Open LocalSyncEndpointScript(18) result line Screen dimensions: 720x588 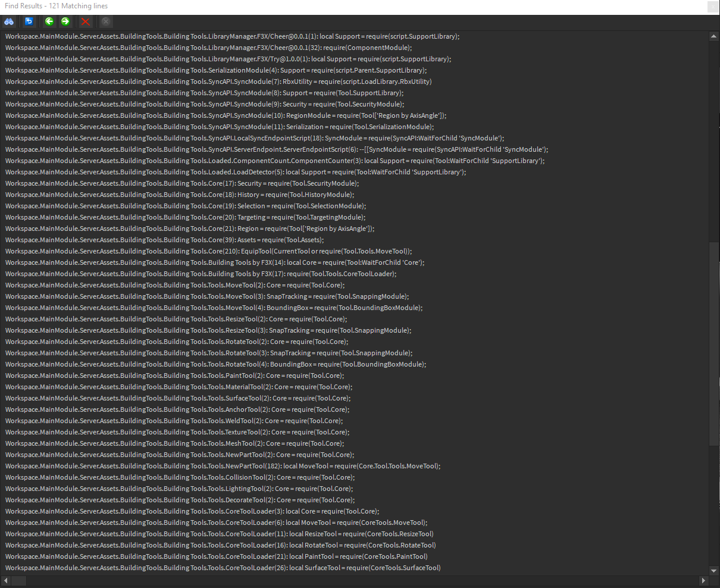coord(255,138)
